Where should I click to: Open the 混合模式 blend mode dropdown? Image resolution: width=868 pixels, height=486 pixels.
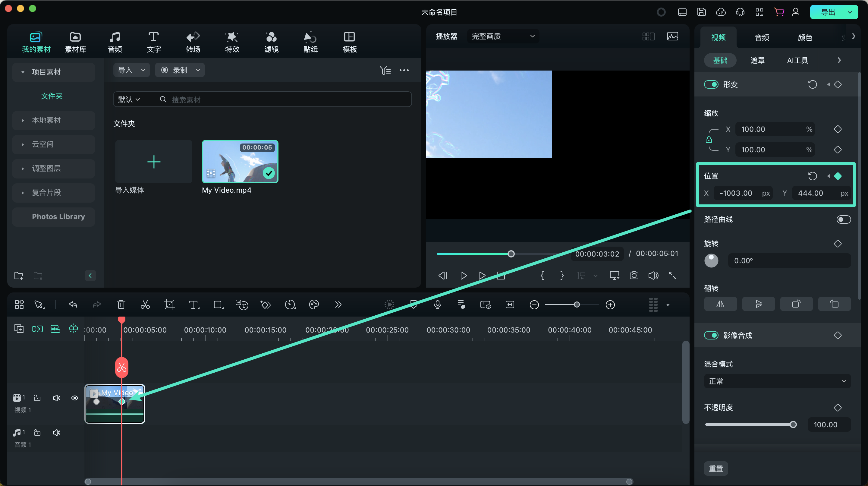(777, 381)
